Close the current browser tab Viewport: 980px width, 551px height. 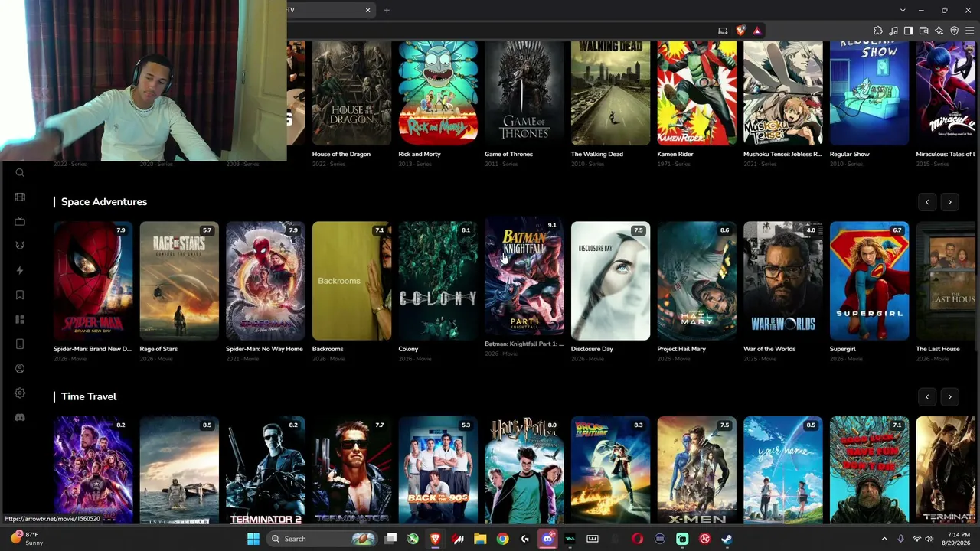tap(367, 10)
